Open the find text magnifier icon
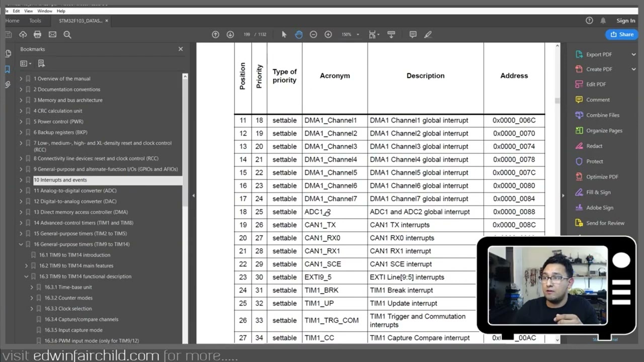This screenshot has width=644, height=362. click(x=67, y=34)
